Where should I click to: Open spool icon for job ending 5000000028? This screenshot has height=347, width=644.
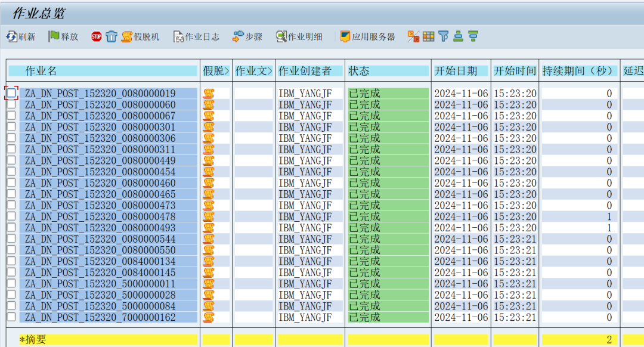(209, 295)
